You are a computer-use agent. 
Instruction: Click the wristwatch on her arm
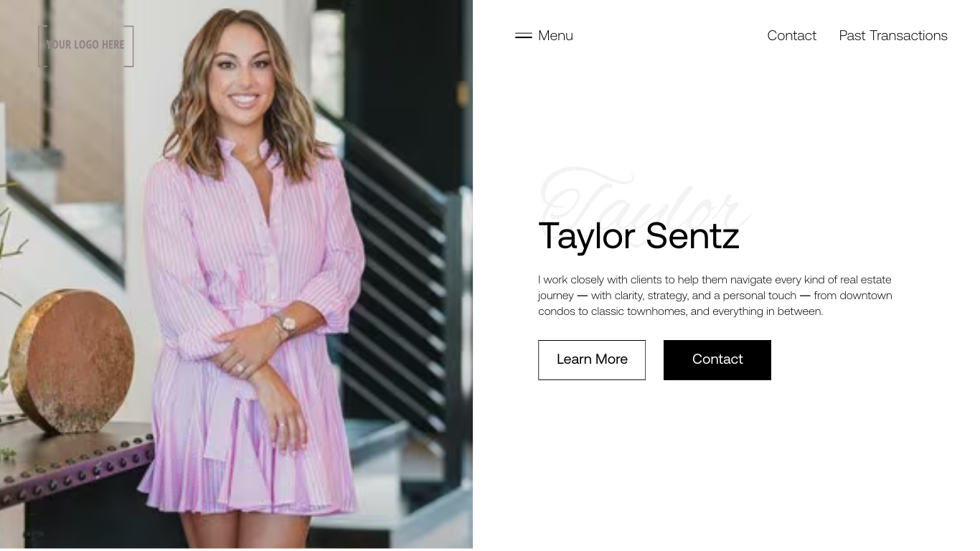(286, 324)
